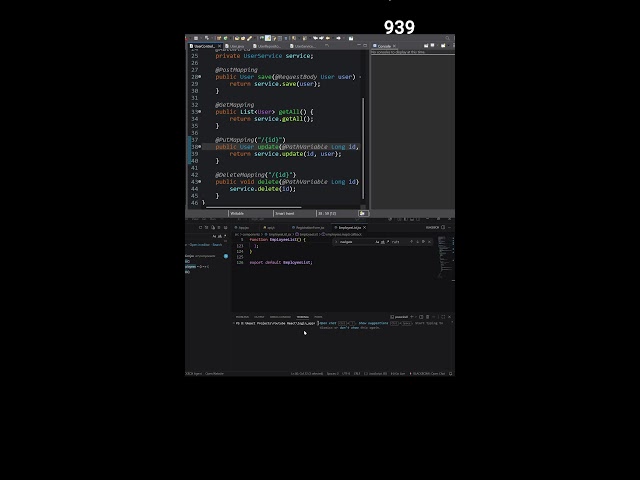
Task: Close the VS Code find widget
Action: 429,242
